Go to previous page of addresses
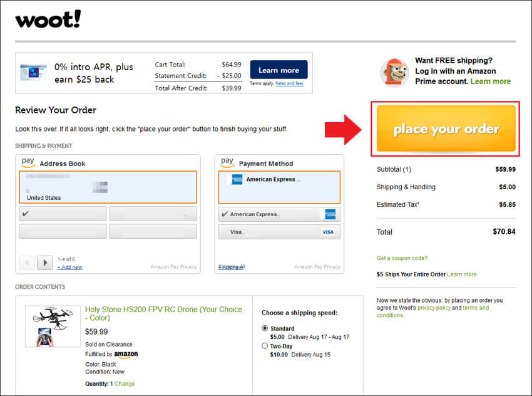532x396 pixels. point(27,263)
